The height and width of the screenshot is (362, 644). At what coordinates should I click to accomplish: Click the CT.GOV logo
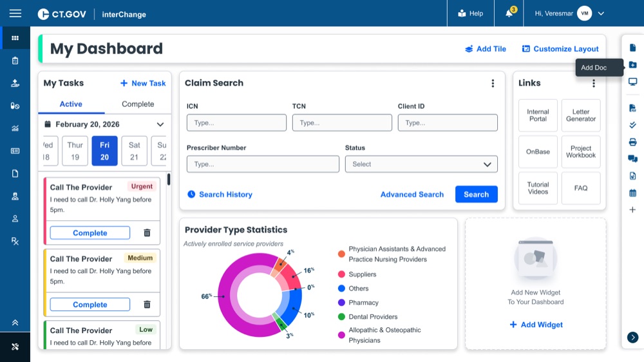click(62, 14)
